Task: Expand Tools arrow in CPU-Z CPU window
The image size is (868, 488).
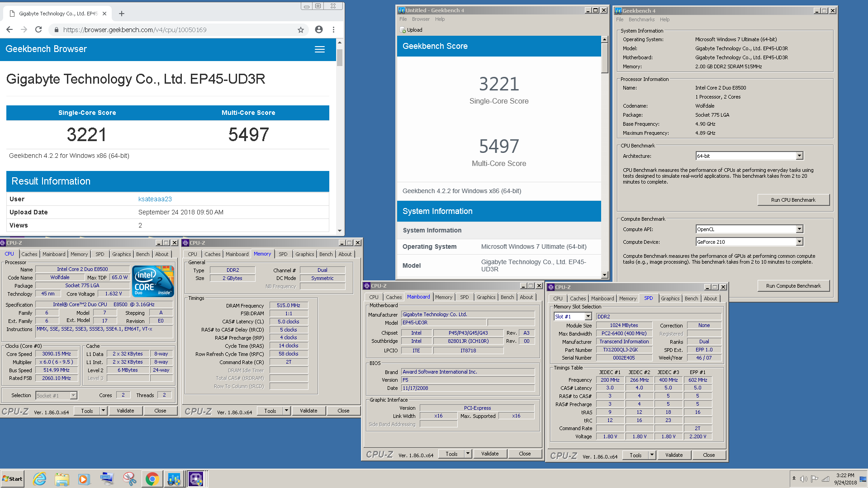Action: [x=103, y=411]
